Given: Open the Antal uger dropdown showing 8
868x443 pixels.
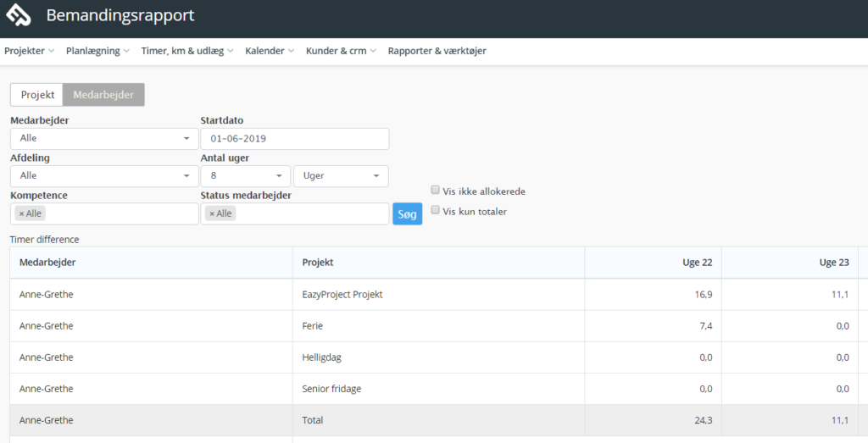Looking at the screenshot, I should pos(245,176).
